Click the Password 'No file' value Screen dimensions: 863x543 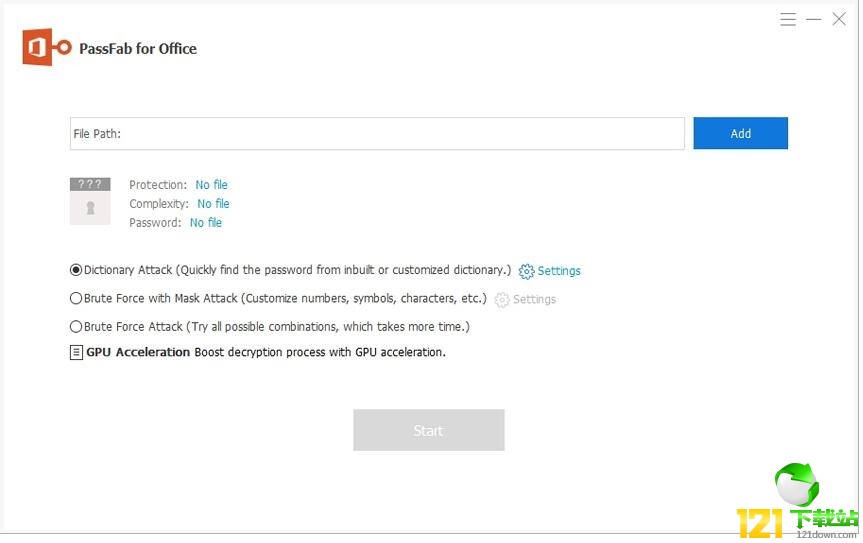pos(206,223)
